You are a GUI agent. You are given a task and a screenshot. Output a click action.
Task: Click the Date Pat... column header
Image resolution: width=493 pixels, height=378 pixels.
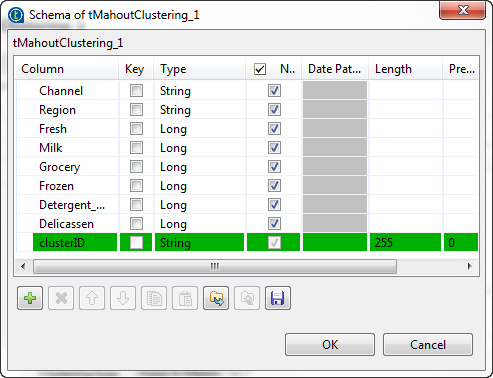click(x=335, y=69)
